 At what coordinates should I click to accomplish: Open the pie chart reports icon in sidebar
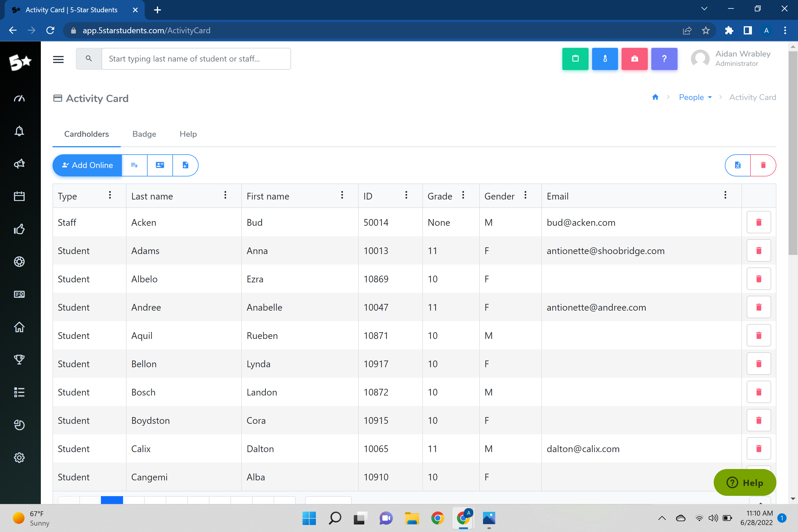click(19, 425)
